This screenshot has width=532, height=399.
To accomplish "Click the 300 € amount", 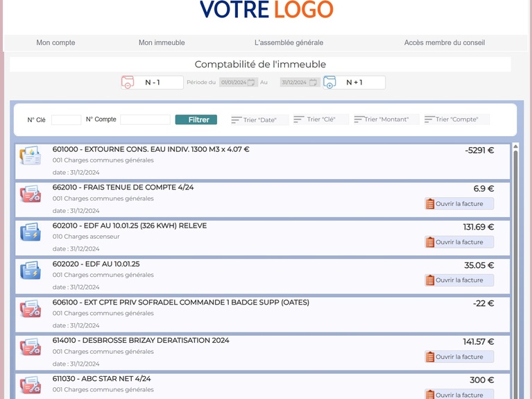I will coord(482,380).
